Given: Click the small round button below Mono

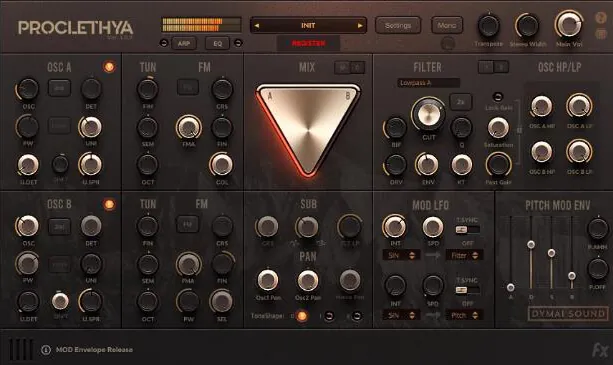Looking at the screenshot, I should [x=448, y=43].
